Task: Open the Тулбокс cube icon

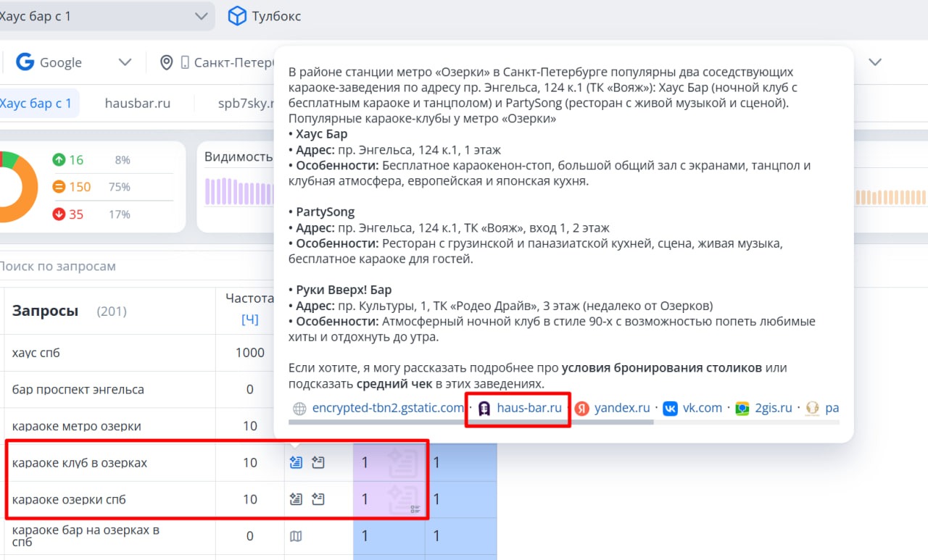Action: point(237,16)
